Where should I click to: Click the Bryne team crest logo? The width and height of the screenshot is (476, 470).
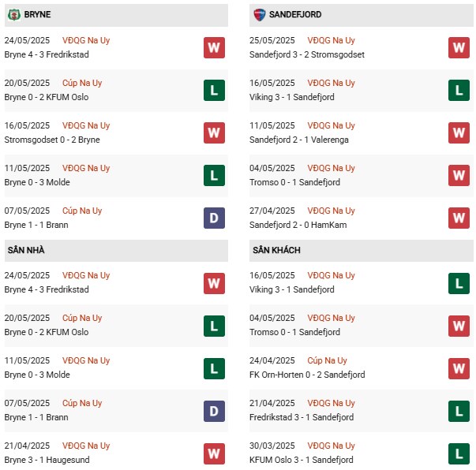pyautogui.click(x=13, y=14)
